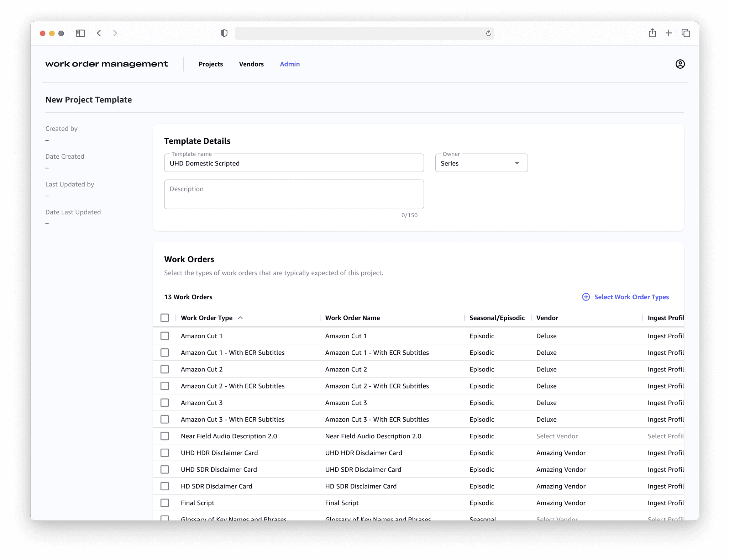Check the Amazon Cut 1 - With ECR Subtitles checkbox
729x560 pixels.
(x=164, y=353)
